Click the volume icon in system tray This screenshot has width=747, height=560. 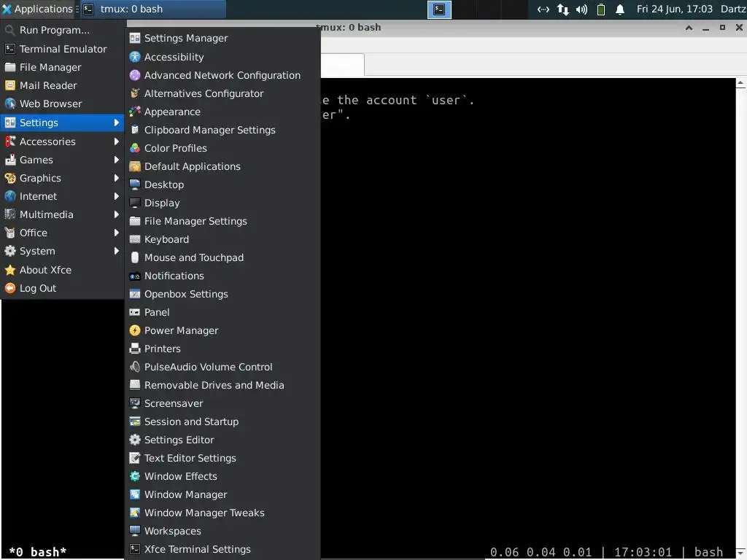(x=581, y=9)
